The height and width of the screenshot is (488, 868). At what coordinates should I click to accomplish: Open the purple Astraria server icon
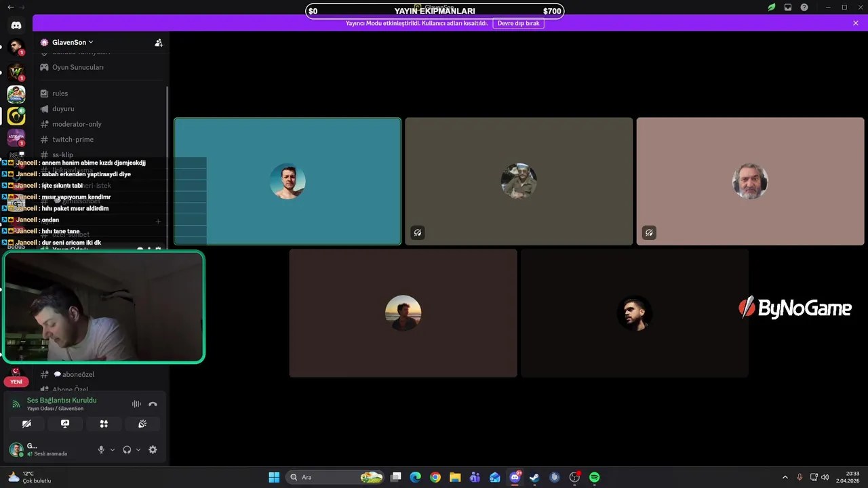click(16, 138)
